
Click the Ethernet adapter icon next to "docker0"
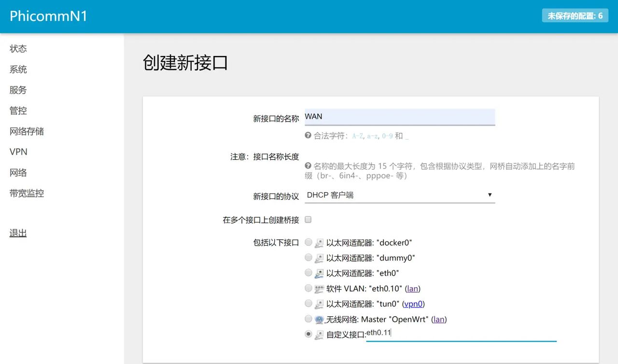coord(319,242)
